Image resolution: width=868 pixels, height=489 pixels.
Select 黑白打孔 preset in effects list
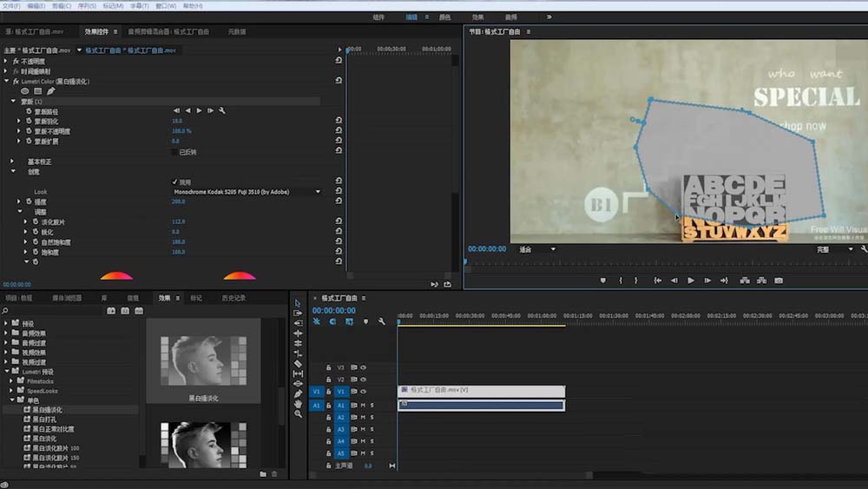pos(44,420)
